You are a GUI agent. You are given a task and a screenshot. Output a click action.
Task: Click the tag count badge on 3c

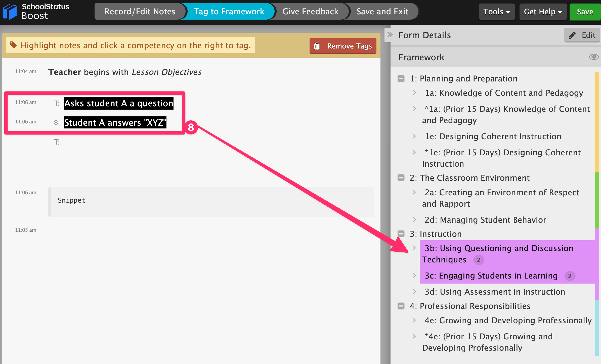[570, 276]
